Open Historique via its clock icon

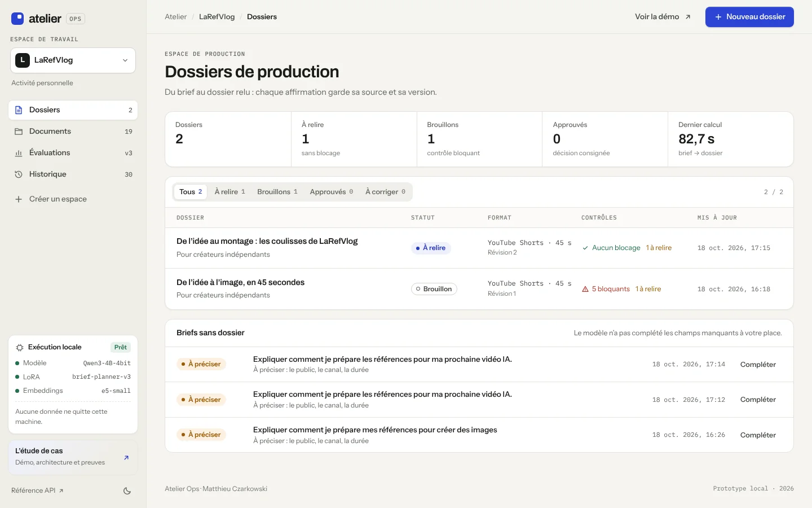(19, 174)
